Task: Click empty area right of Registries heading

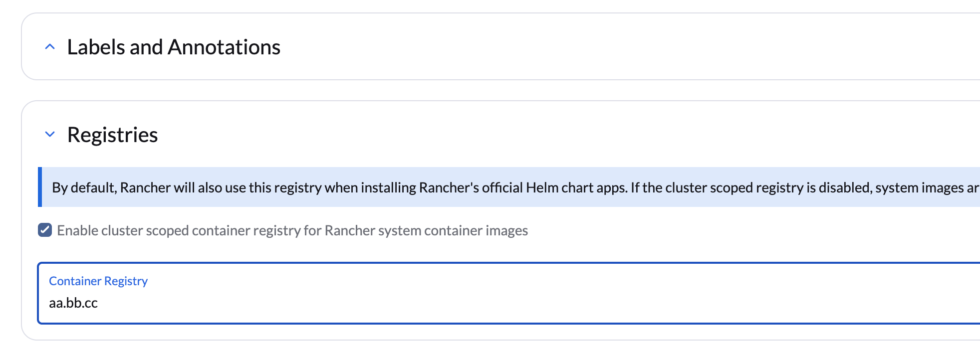Action: coord(499,135)
